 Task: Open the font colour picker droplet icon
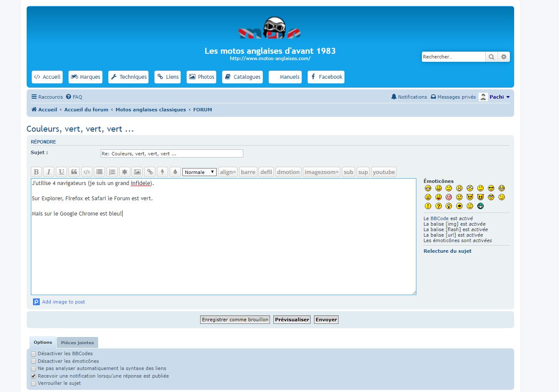175,172
